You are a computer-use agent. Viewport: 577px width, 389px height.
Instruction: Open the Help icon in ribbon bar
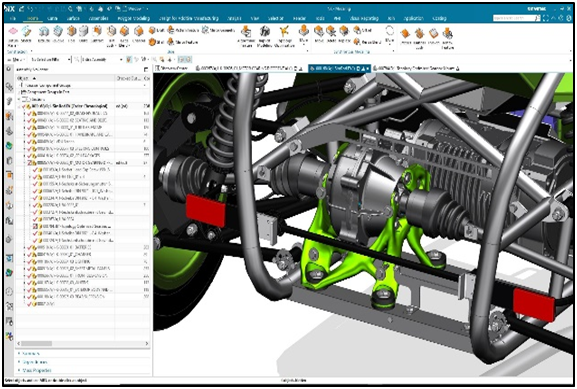pyautogui.click(x=568, y=18)
